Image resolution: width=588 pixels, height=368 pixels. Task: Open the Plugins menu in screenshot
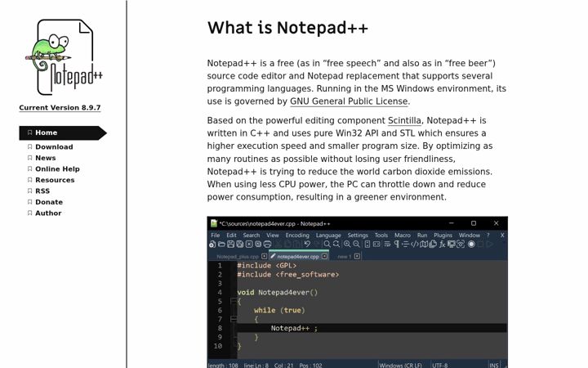click(x=443, y=235)
